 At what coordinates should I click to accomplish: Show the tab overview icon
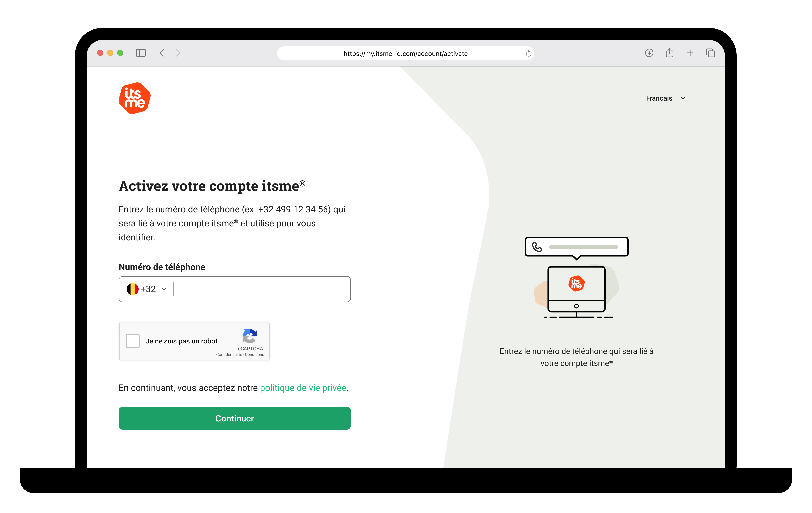[x=711, y=53]
